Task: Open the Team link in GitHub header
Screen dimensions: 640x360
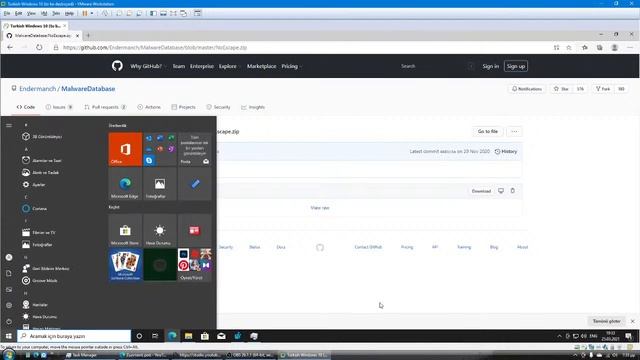Action: coord(178,66)
